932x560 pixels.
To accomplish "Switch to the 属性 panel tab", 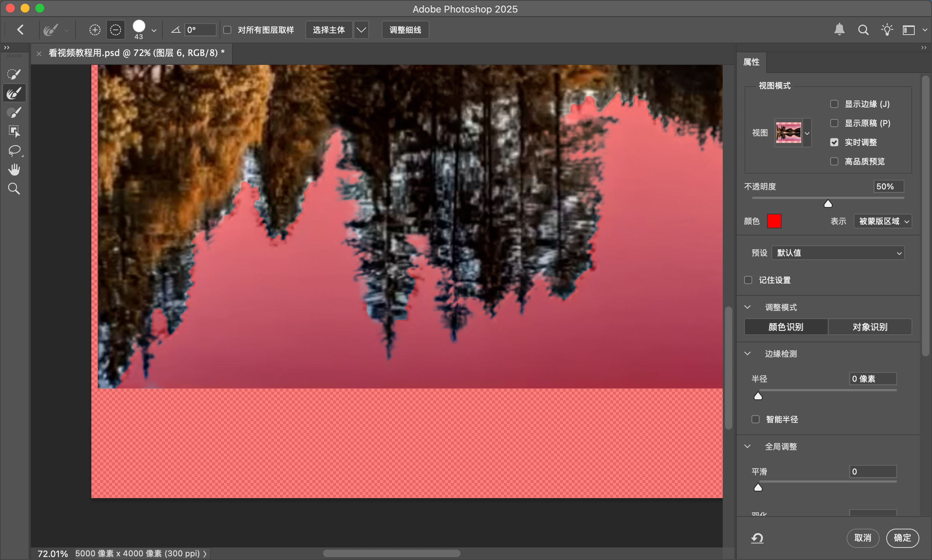I will tap(751, 62).
